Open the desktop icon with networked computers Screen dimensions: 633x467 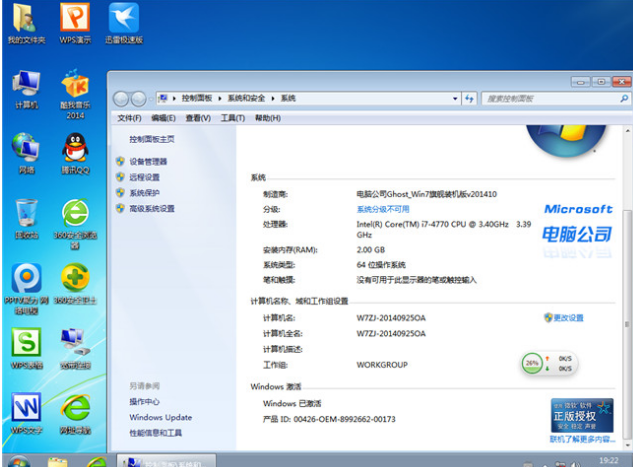click(x=75, y=349)
